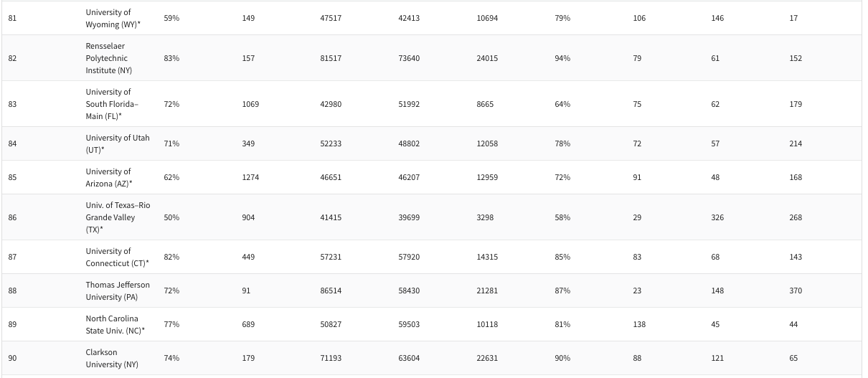
Task: Click the 1274 value in Arizona row
Action: (x=250, y=177)
